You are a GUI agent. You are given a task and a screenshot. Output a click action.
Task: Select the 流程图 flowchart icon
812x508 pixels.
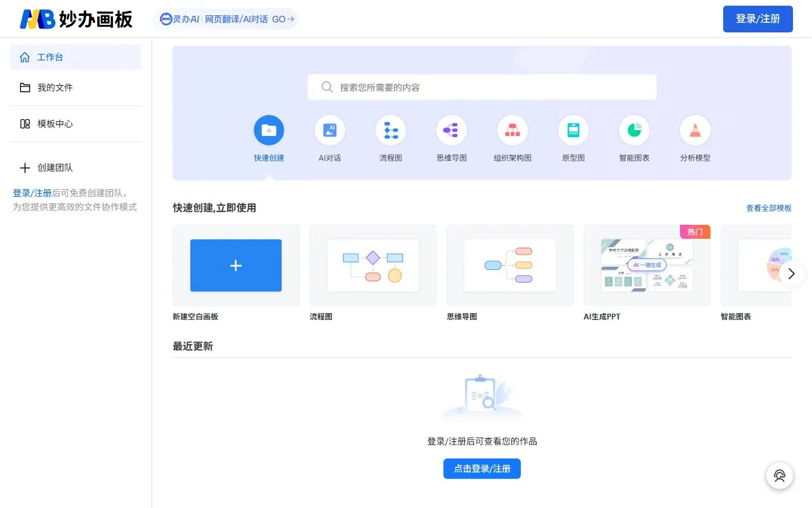(390, 130)
